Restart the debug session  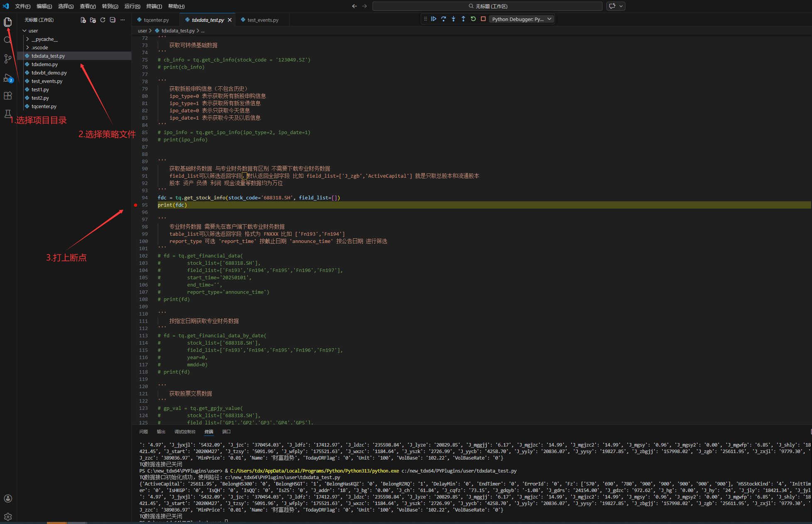coord(473,19)
